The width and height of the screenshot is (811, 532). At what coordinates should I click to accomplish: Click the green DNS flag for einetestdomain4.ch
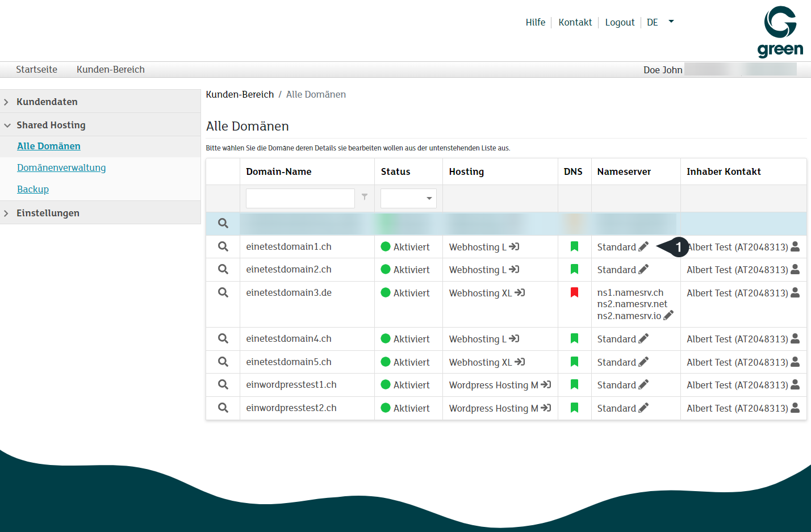tap(574, 338)
